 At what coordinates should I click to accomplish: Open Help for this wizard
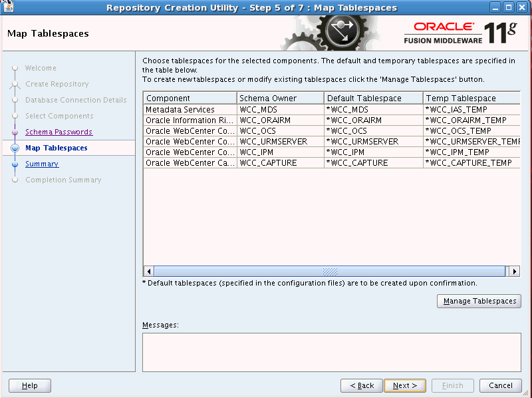pyautogui.click(x=30, y=385)
